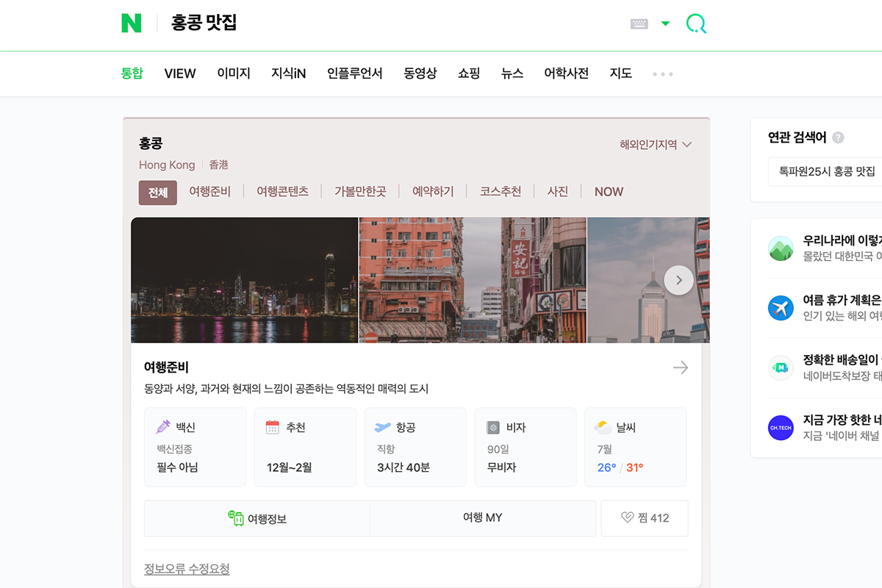This screenshot has height=588, width=882.
Task: Expand the hidden tabs via ellipsis menu
Action: [x=661, y=73]
